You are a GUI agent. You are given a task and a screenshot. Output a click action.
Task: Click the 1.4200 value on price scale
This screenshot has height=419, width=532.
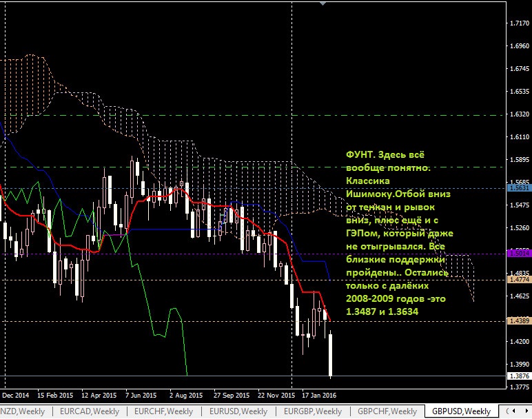520,341
